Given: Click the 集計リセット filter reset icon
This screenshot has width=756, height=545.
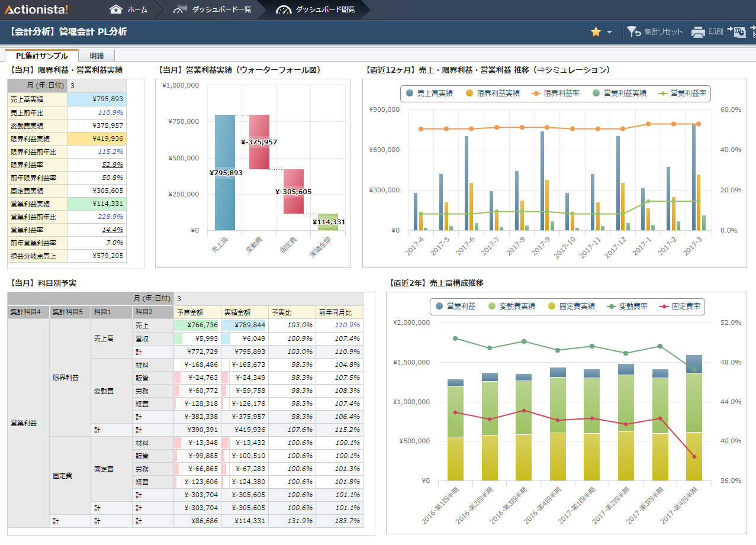Looking at the screenshot, I should point(633,32).
